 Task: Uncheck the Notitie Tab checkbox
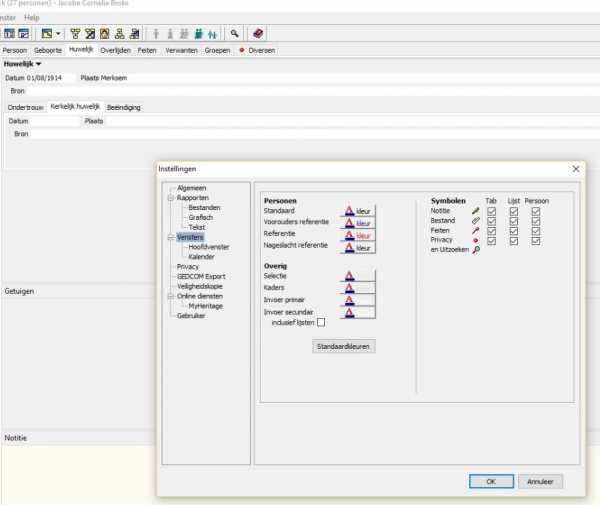pyautogui.click(x=491, y=211)
